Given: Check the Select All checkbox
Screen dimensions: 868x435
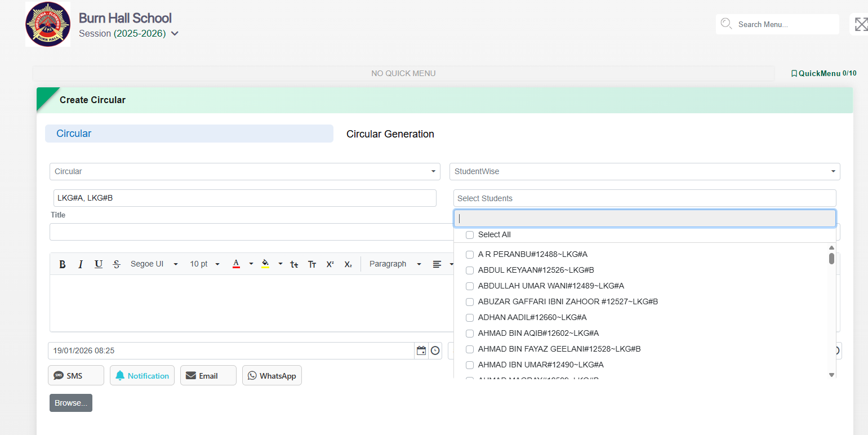Looking at the screenshot, I should (470, 235).
